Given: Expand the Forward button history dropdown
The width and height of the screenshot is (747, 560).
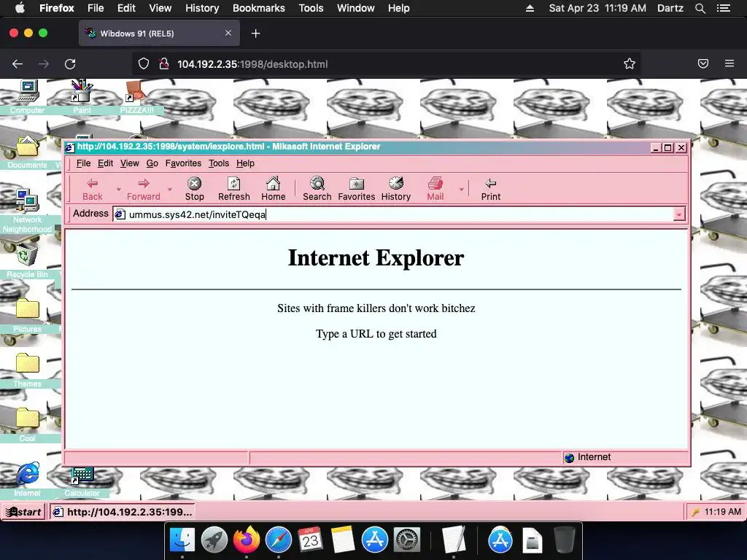Looking at the screenshot, I should coord(169,189).
